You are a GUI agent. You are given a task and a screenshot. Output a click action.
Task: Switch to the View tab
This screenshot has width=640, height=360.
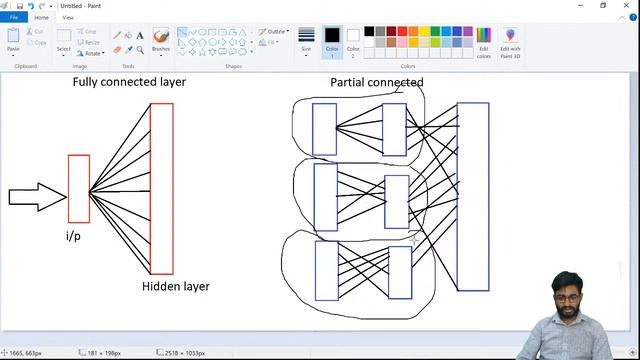68,18
